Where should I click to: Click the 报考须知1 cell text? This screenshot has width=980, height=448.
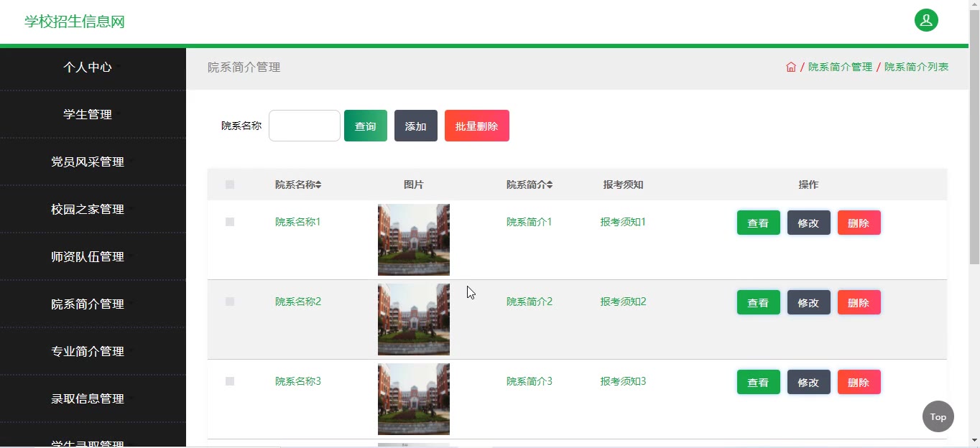pos(624,222)
